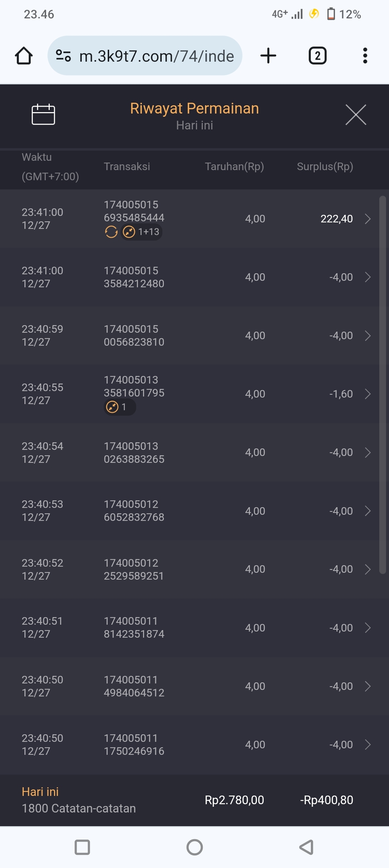Open a new browser tab

pyautogui.click(x=268, y=56)
